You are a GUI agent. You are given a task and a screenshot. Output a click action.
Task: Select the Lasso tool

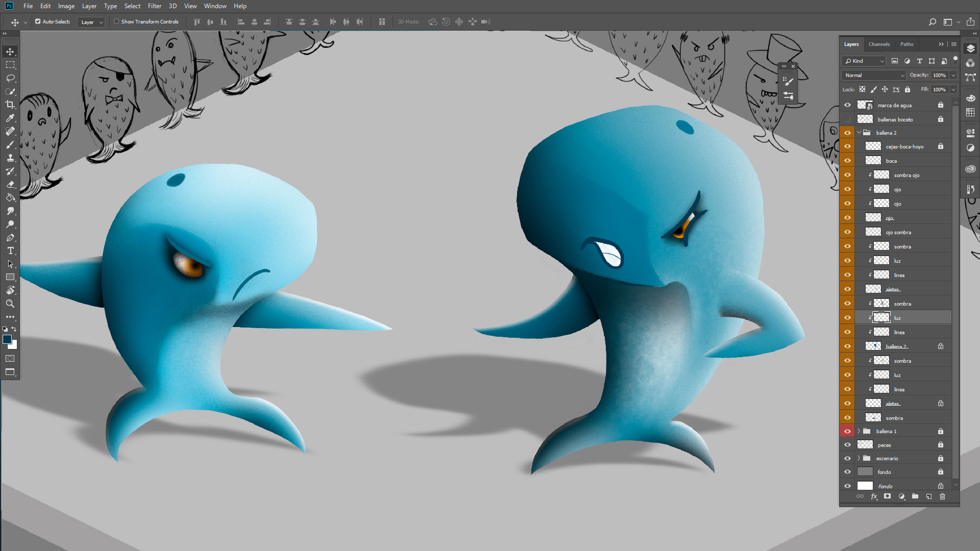10,78
